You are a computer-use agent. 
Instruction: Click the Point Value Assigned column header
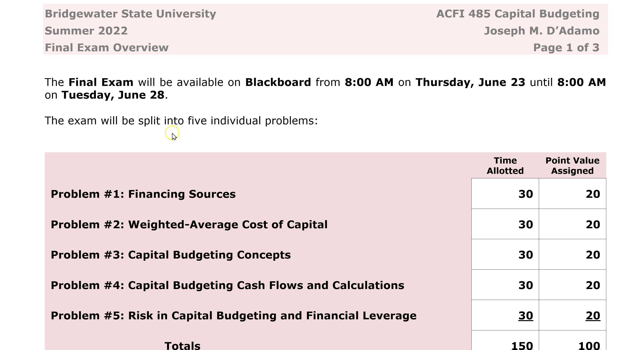tap(572, 165)
